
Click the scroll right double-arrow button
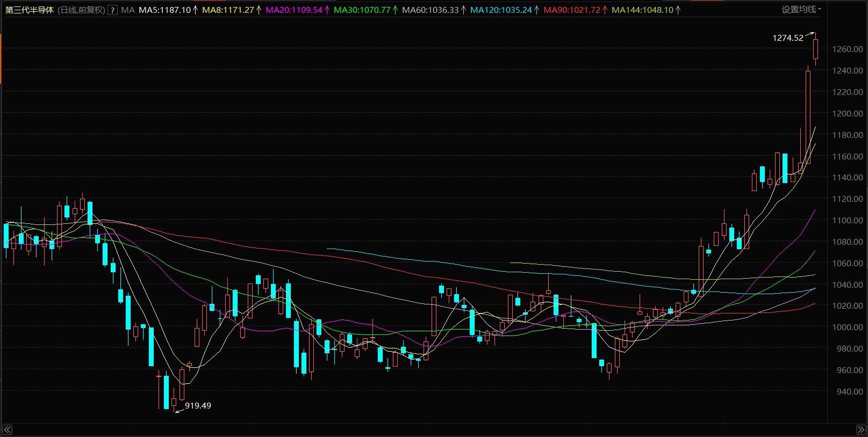860,429
